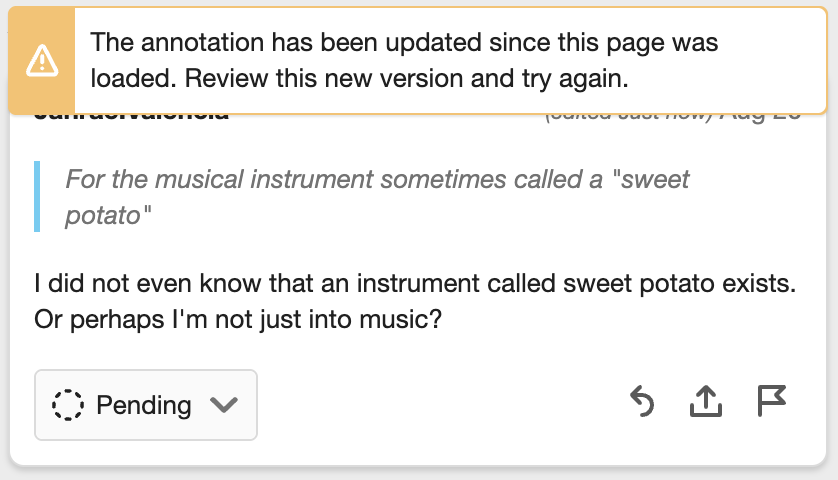The width and height of the screenshot is (838, 480).
Task: Open the partially hidden annotation author name
Action: pos(130,116)
